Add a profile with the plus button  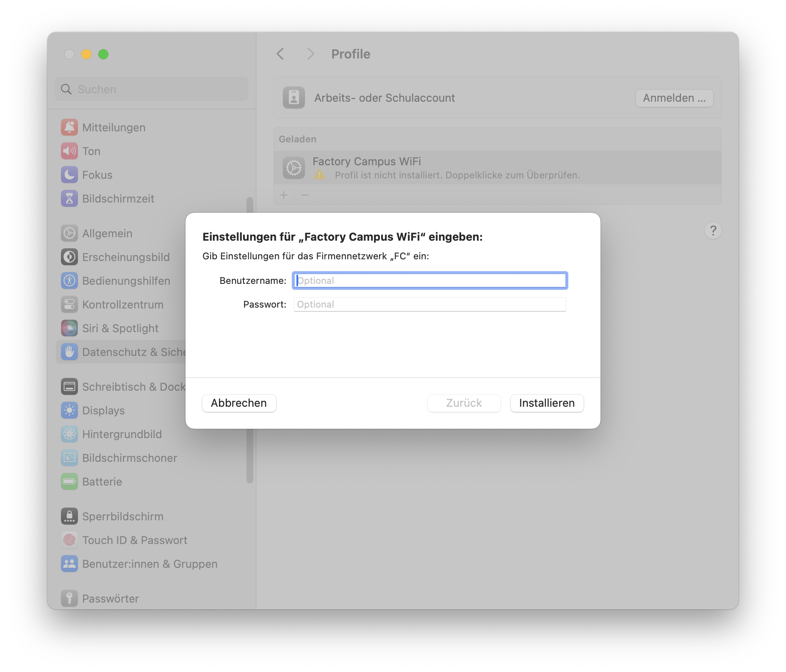(283, 195)
